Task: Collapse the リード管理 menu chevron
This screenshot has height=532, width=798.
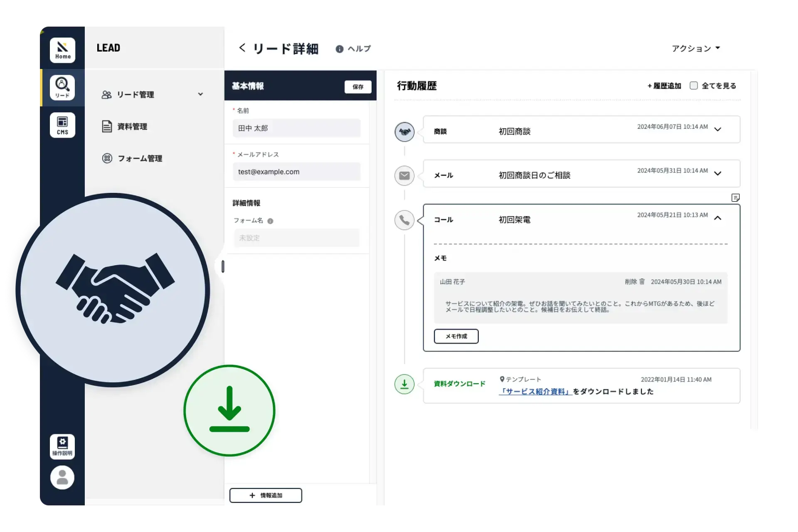Action: pos(201,94)
